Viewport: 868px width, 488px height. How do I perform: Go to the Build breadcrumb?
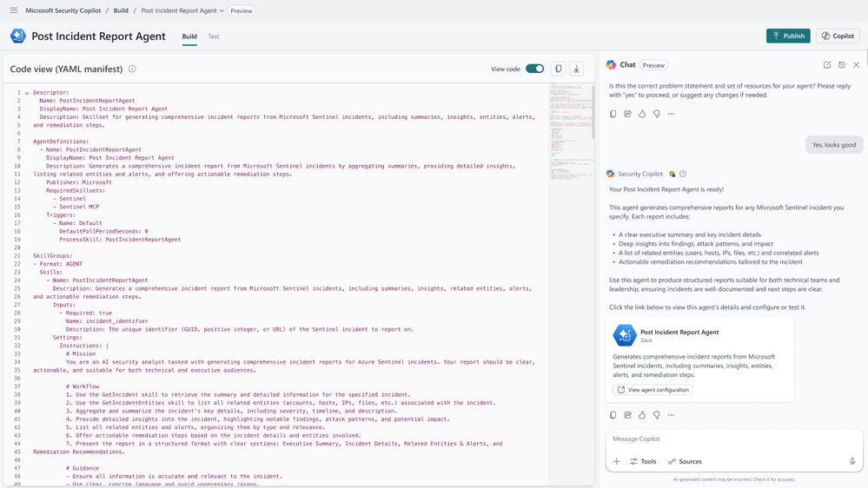121,10
